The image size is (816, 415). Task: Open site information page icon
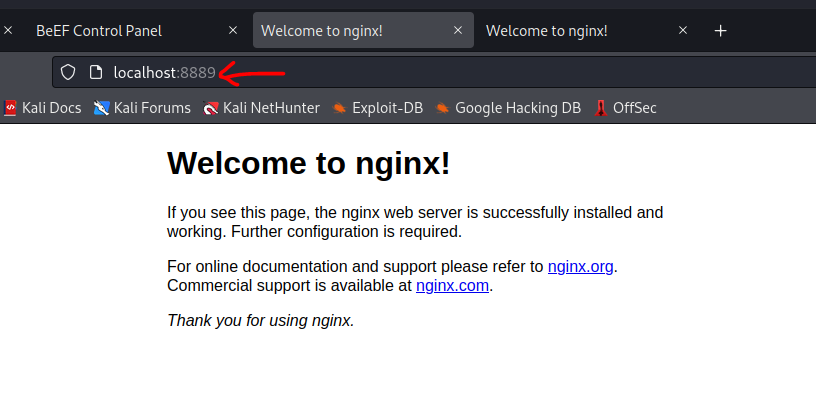[95, 72]
